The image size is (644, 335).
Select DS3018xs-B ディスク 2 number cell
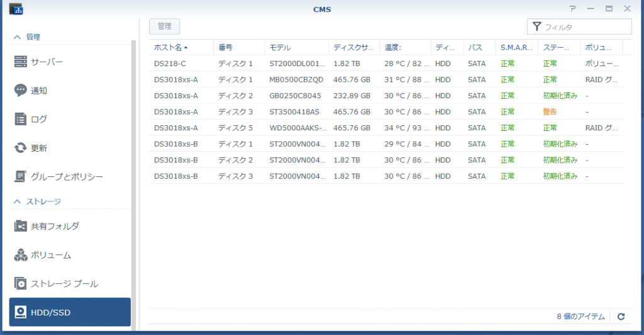tap(235, 160)
